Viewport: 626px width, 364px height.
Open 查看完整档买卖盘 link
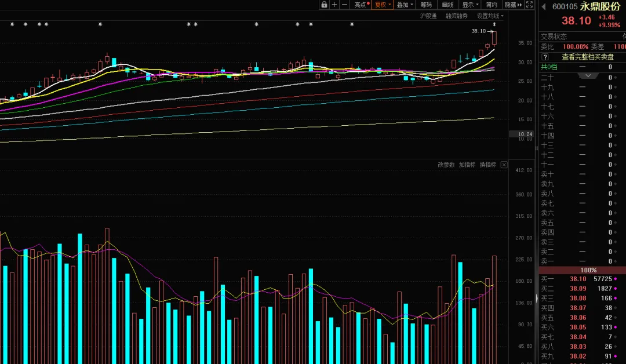588,57
